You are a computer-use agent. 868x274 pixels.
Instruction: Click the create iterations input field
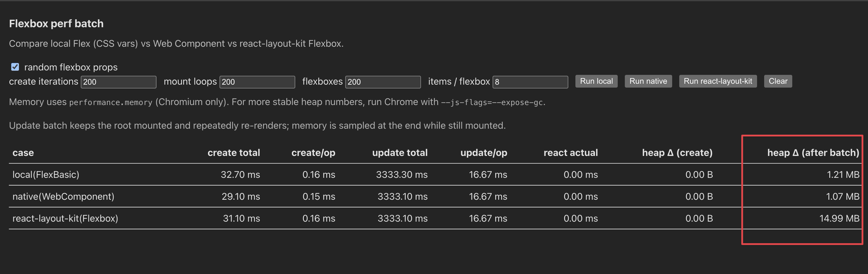tap(118, 82)
